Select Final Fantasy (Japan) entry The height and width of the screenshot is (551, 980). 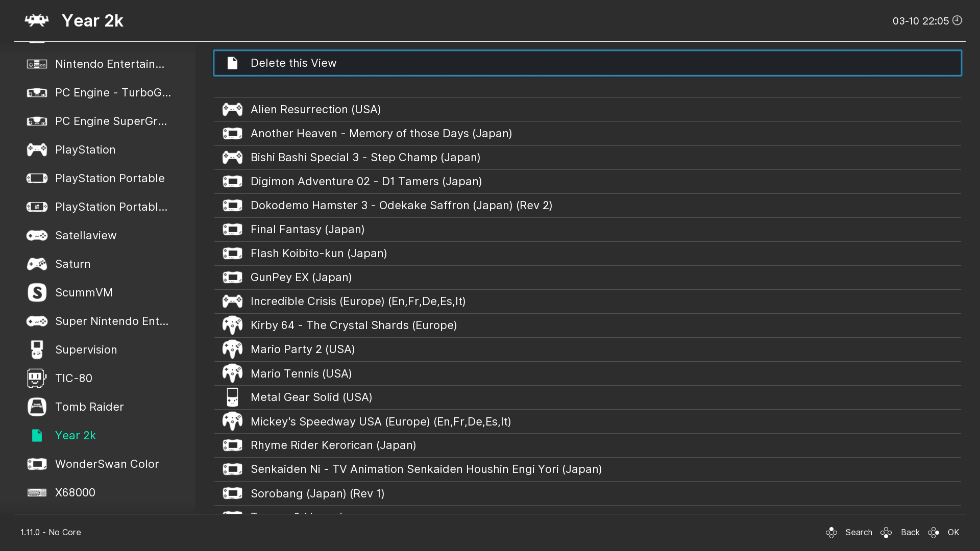click(307, 230)
